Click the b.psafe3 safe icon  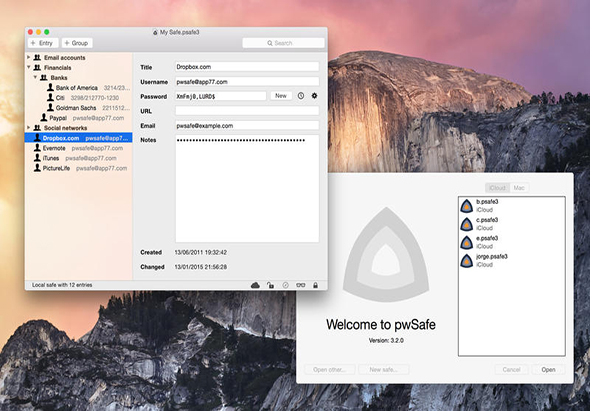click(x=467, y=206)
